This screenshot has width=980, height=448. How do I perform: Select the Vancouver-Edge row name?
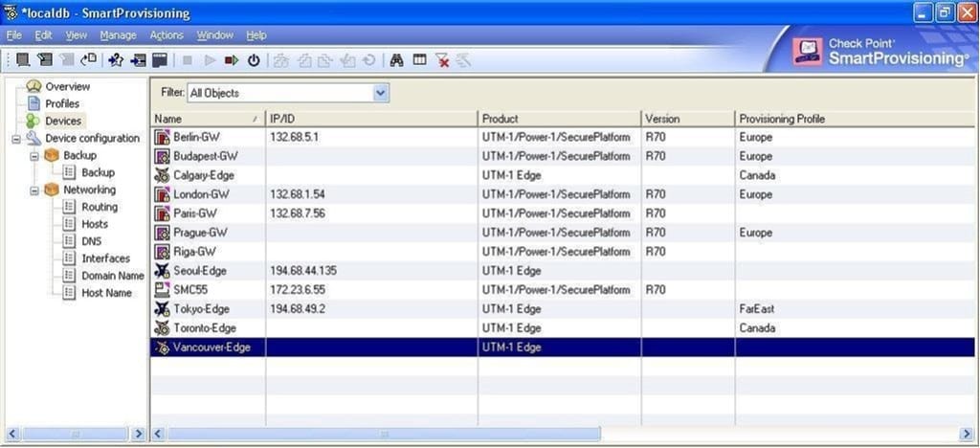(212, 347)
